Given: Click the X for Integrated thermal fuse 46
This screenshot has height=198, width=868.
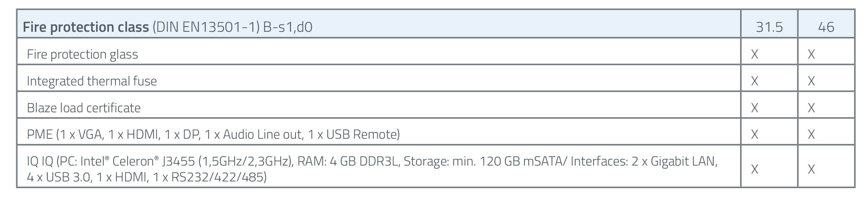Looking at the screenshot, I should tap(811, 81).
